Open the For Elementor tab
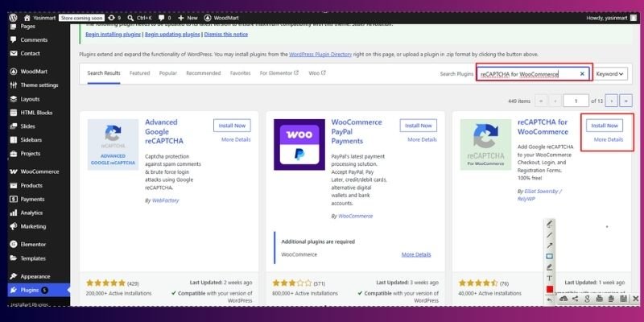Viewport: 644px width, 322px height. [x=279, y=73]
